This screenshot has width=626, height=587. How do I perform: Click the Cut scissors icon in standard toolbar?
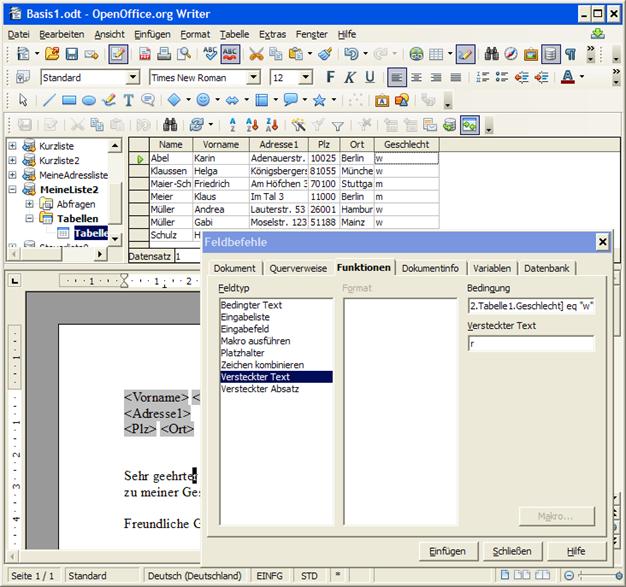click(x=256, y=54)
